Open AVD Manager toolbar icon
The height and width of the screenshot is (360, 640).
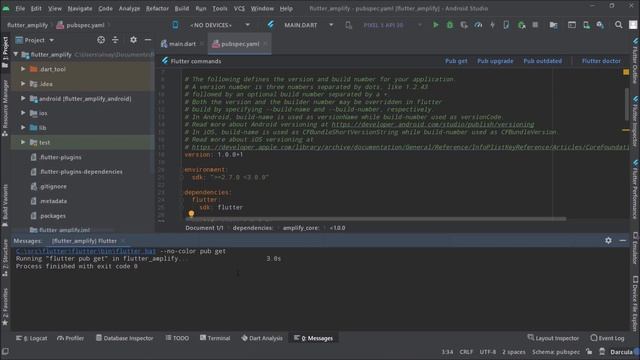586,25
